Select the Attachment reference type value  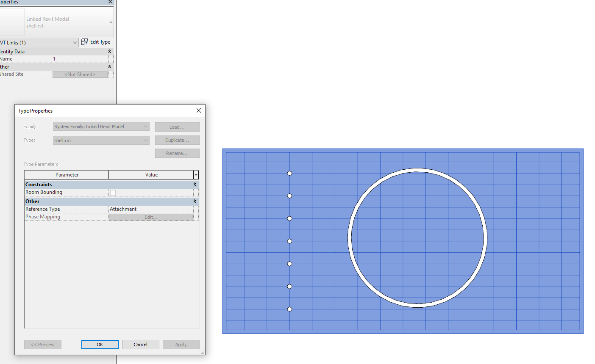coord(150,209)
